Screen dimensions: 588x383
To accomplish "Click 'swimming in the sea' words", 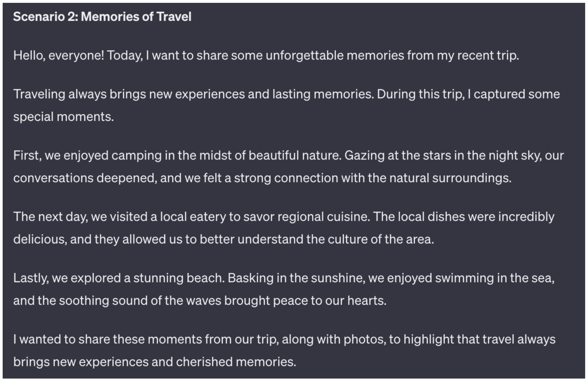I will click(494, 278).
